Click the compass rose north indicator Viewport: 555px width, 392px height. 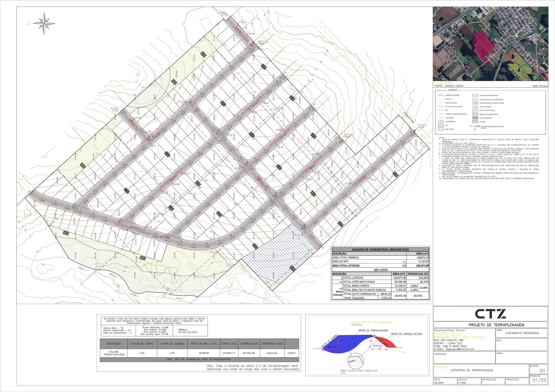[x=44, y=23]
